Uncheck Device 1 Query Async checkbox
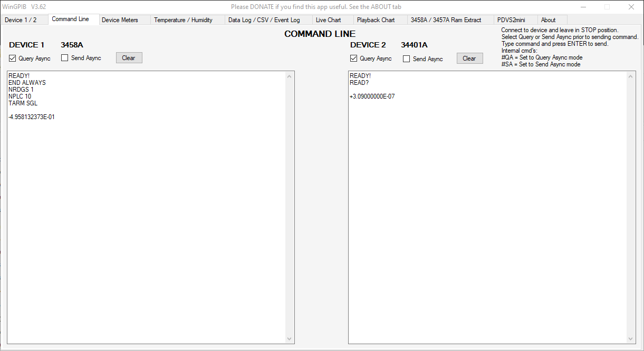This screenshot has height=351, width=644. tap(13, 58)
